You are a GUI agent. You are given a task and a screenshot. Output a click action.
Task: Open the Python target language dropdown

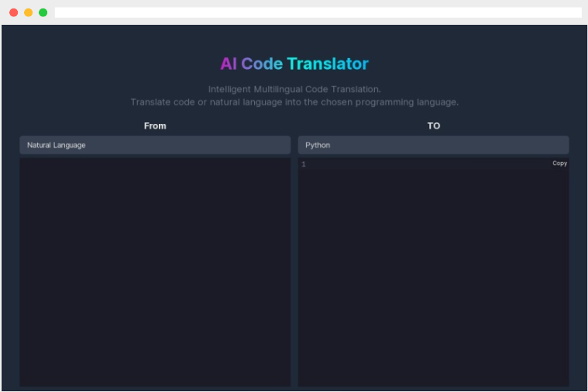click(x=433, y=145)
